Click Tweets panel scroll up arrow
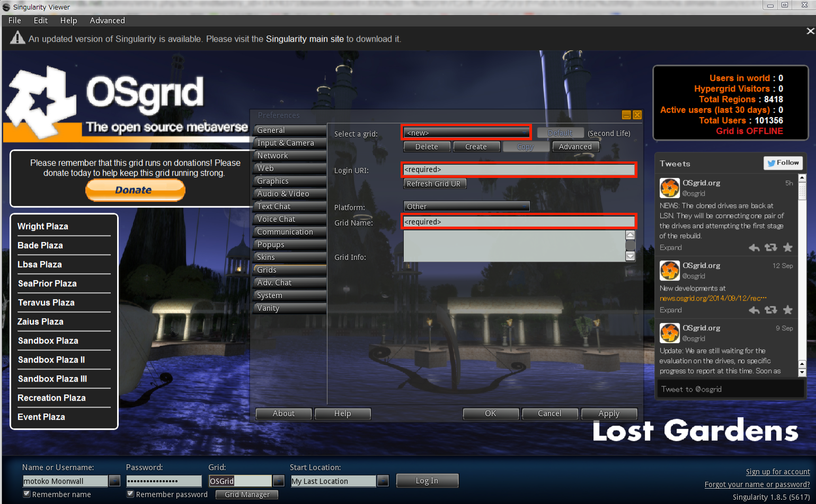This screenshot has width=816, height=504. coord(802,178)
